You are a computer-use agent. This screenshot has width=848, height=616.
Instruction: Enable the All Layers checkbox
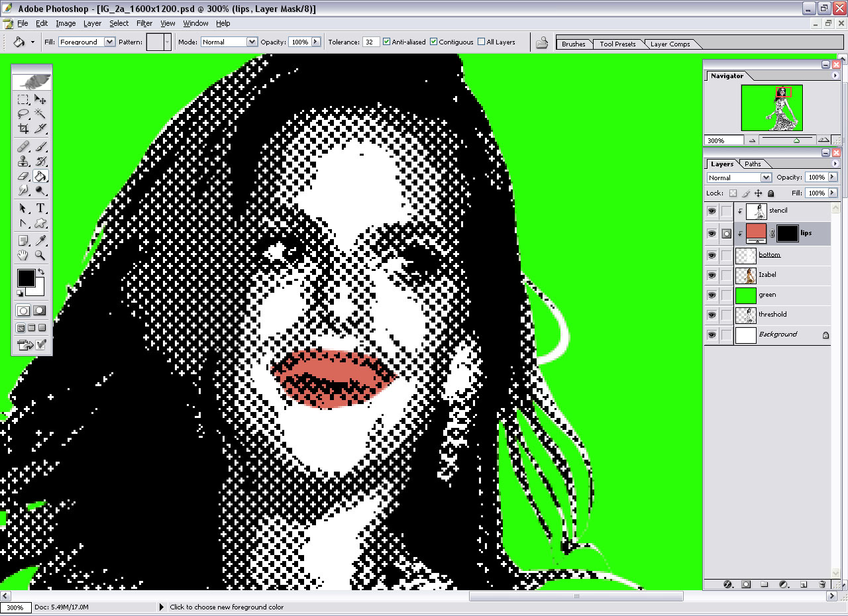point(482,42)
